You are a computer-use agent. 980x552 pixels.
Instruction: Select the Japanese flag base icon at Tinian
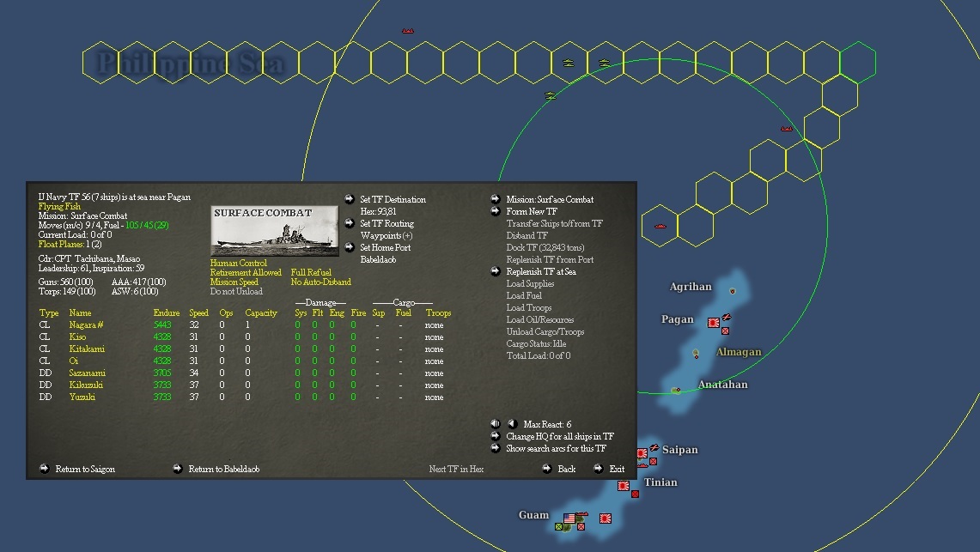623,486
